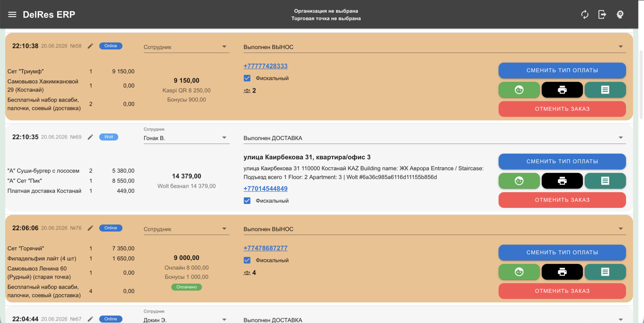644x323 pixels.
Task: Open employee dropdown showing Гонак В.
Action: click(x=186, y=138)
